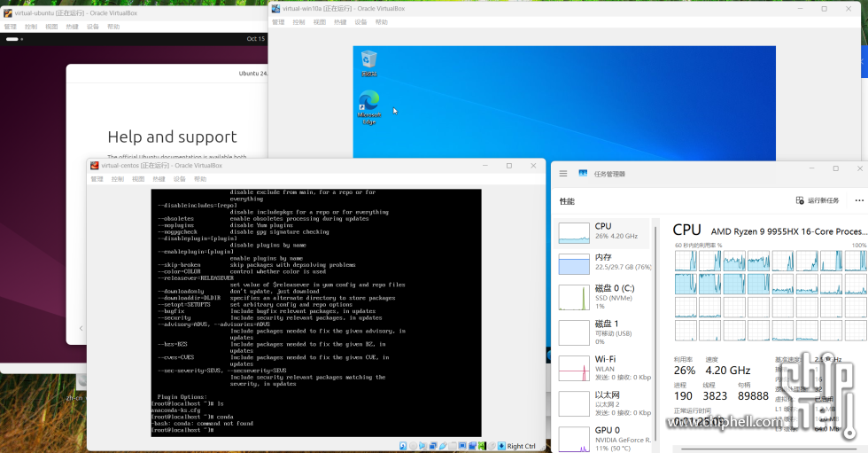Open 管理 menu in the CentOS VM window
The width and height of the screenshot is (868, 453).
point(97,179)
